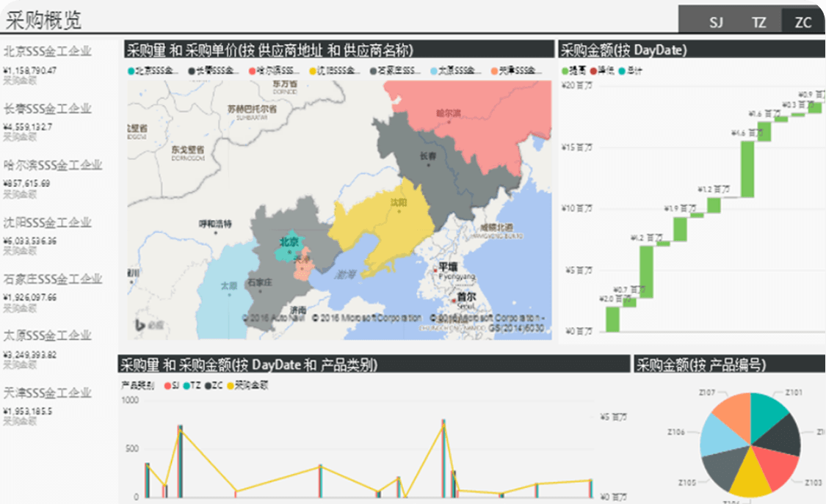Click the yellow 采购金额 legend marker

[231, 386]
